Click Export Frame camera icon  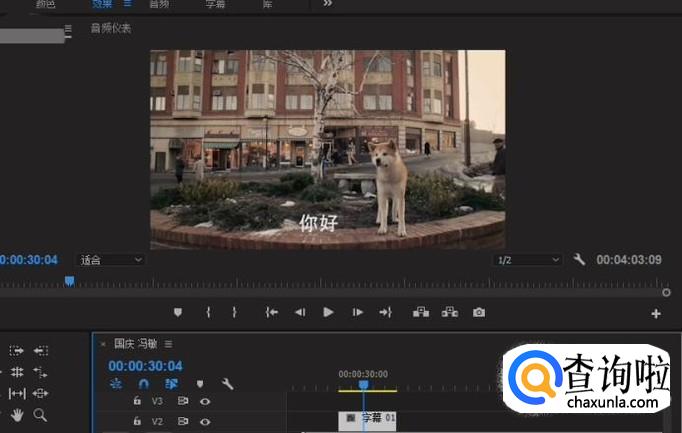point(479,312)
